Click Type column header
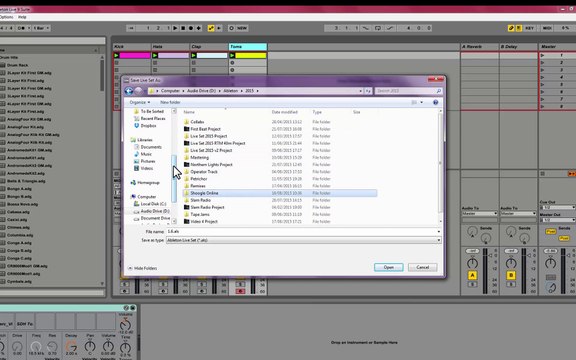Viewport: 576px width, 360px height. pos(317,112)
